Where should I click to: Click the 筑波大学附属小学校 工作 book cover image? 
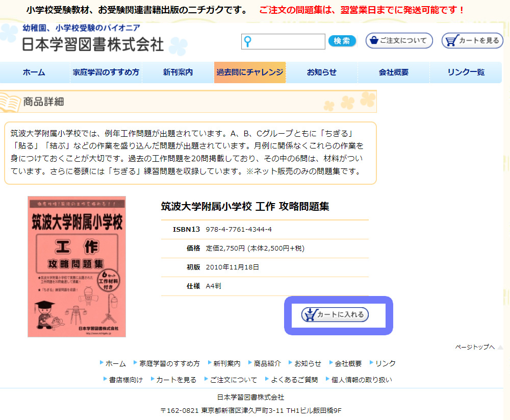[77, 267]
